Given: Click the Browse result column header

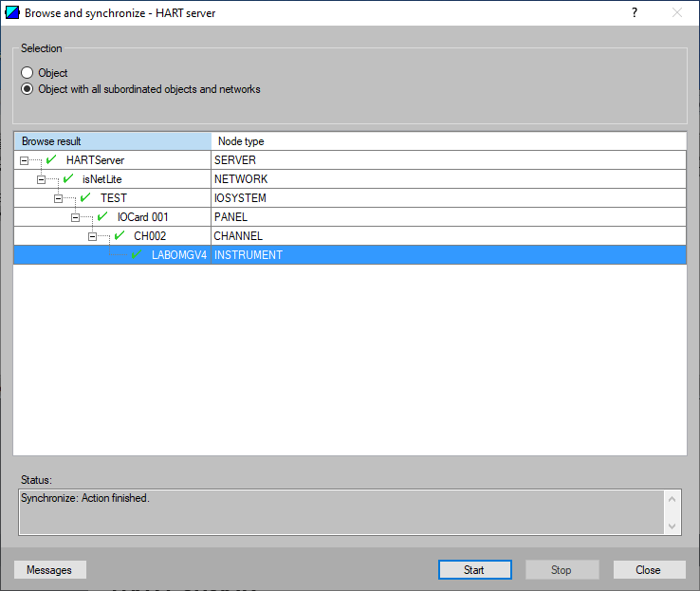Looking at the screenshot, I should (x=112, y=141).
